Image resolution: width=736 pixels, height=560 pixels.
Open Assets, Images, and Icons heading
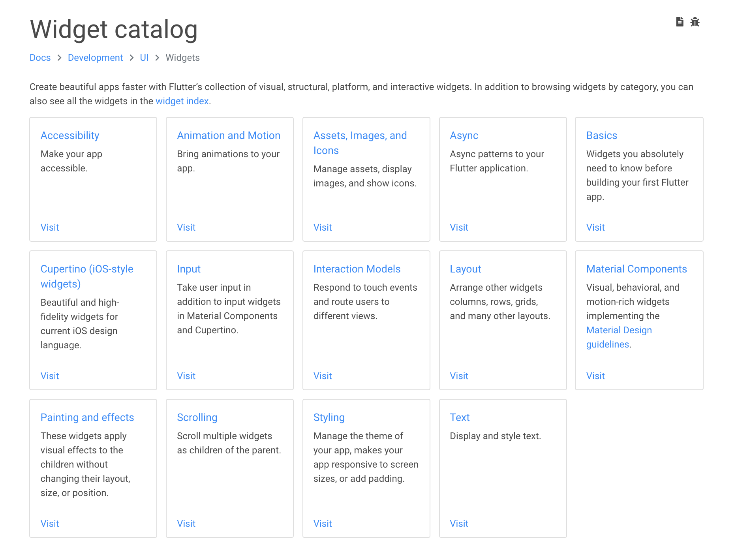(x=360, y=143)
